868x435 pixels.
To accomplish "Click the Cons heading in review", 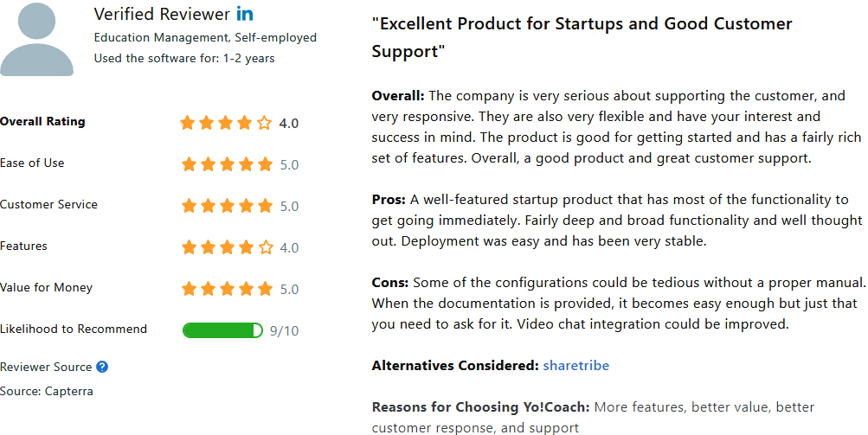I will tap(389, 283).
